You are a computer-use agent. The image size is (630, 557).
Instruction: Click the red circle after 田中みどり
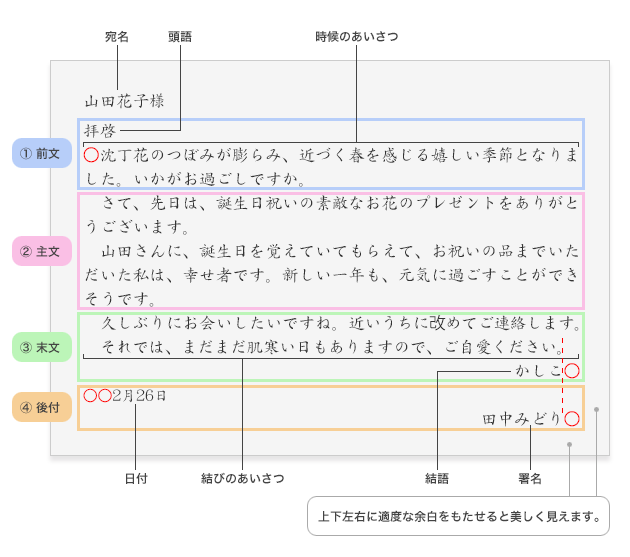[571, 419]
